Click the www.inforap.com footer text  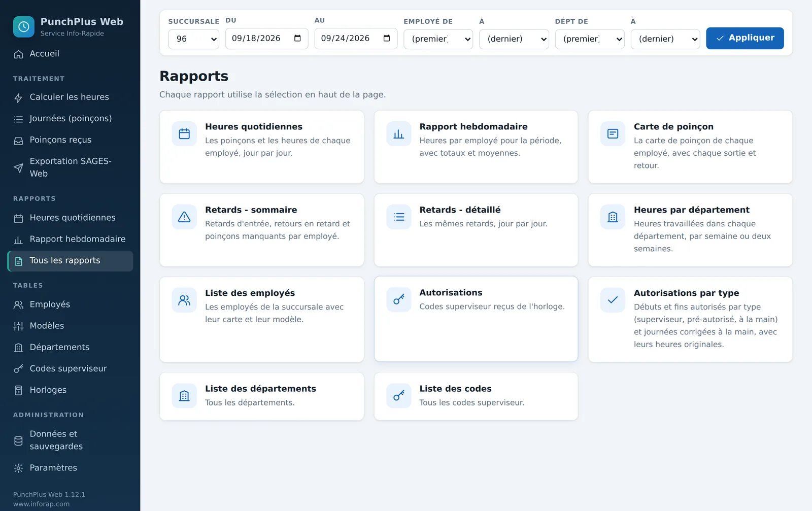(41, 504)
